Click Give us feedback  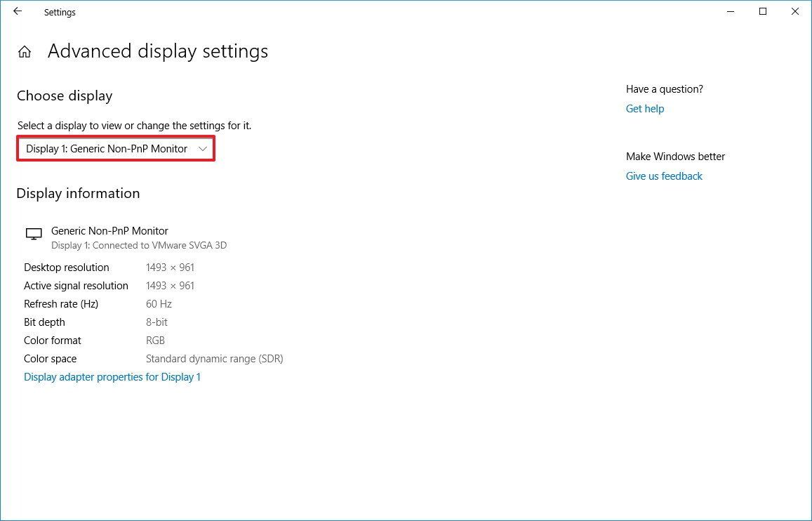coord(663,176)
